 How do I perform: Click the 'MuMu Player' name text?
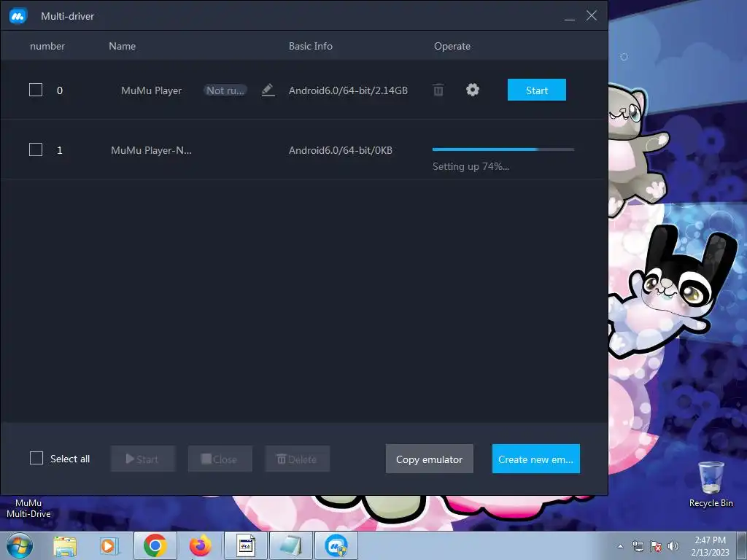click(x=151, y=90)
